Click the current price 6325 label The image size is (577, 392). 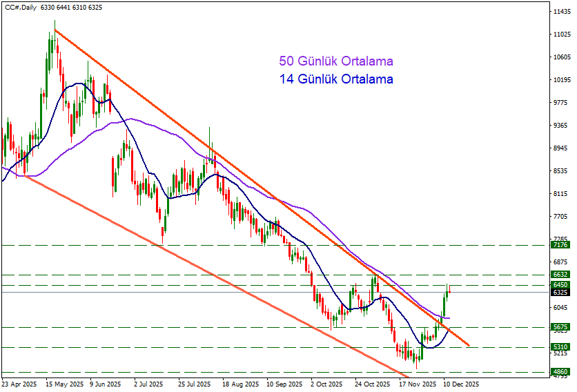(x=560, y=292)
